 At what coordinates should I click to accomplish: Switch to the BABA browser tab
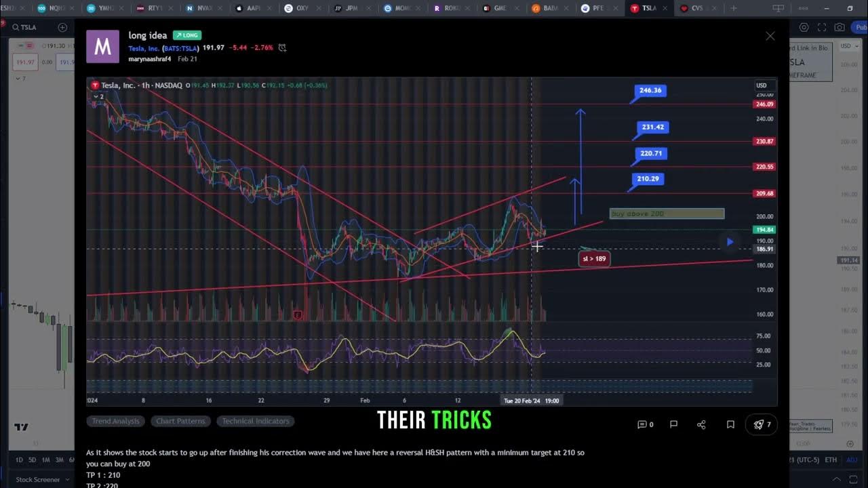[x=550, y=8]
